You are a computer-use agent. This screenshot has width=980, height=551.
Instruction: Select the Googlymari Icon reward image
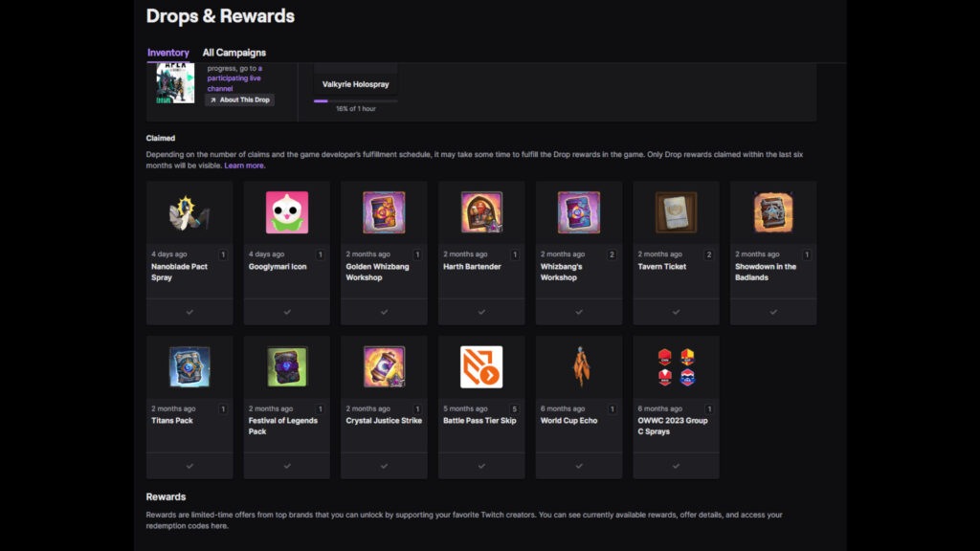[286, 212]
